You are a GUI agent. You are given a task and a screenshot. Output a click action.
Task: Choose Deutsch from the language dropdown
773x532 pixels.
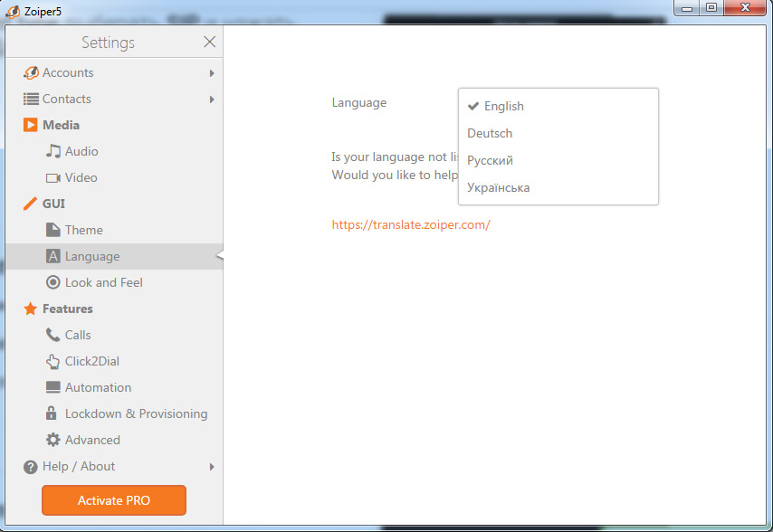(x=558, y=134)
